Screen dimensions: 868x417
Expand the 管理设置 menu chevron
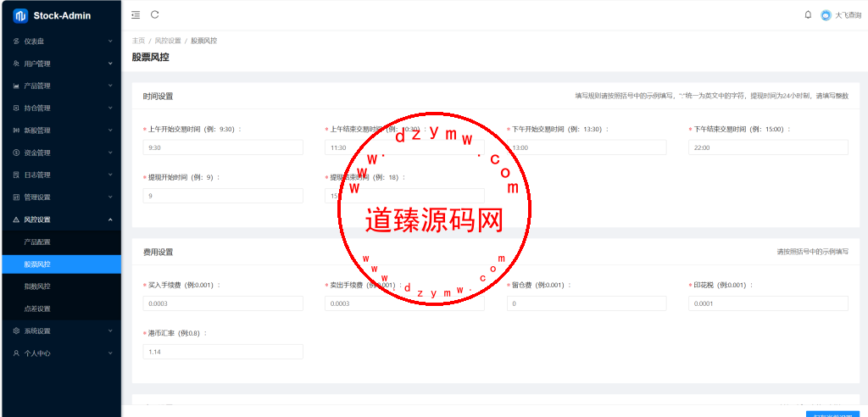point(110,197)
